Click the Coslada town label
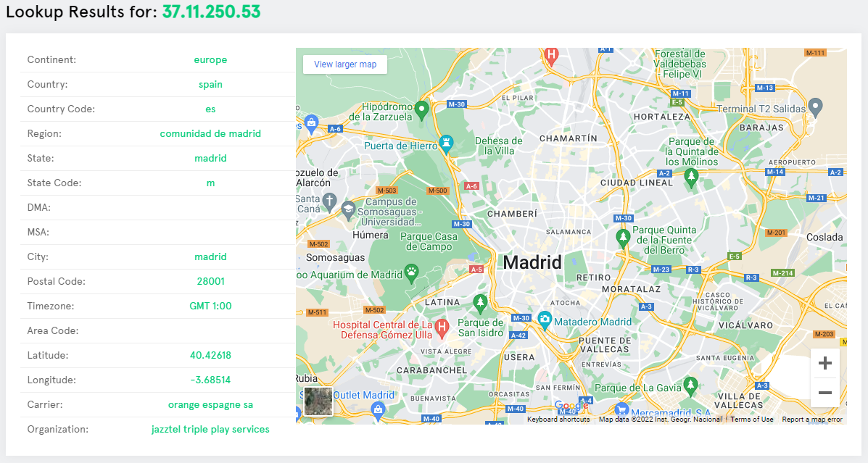 pyautogui.click(x=824, y=238)
